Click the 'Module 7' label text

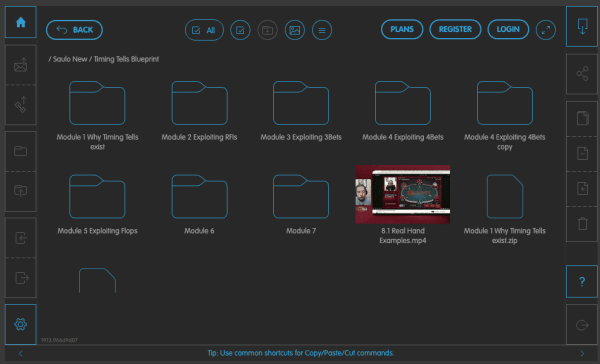pyautogui.click(x=301, y=231)
